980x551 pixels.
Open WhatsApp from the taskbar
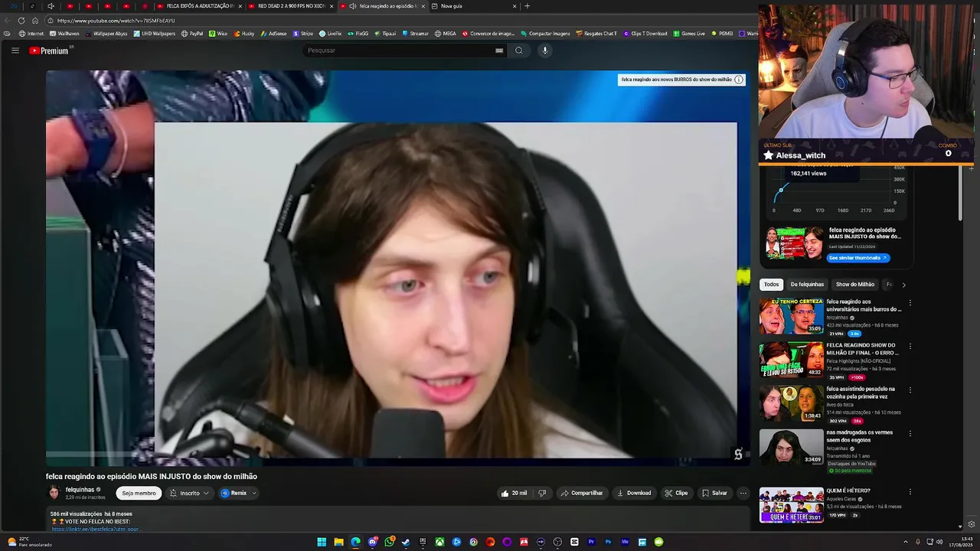(389, 542)
